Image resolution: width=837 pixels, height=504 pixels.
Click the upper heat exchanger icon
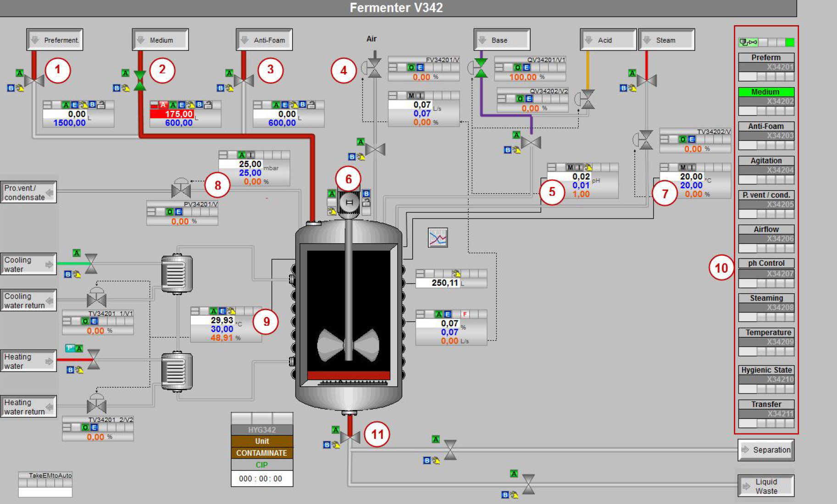click(177, 274)
